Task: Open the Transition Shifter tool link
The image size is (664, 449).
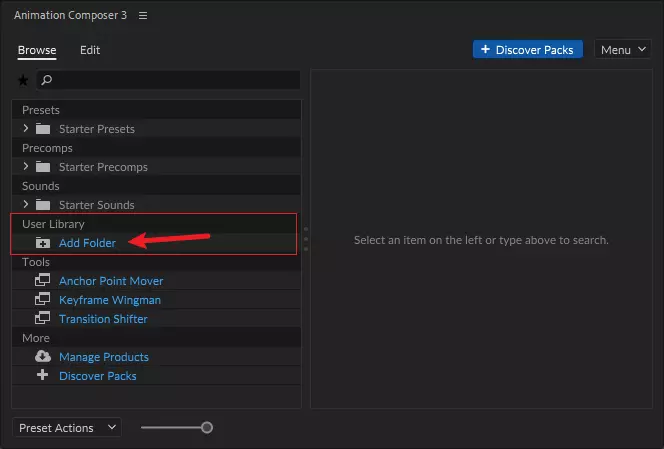Action: pos(103,319)
